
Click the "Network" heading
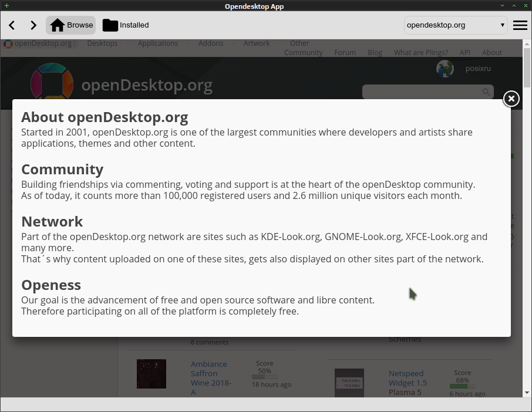[x=52, y=222]
